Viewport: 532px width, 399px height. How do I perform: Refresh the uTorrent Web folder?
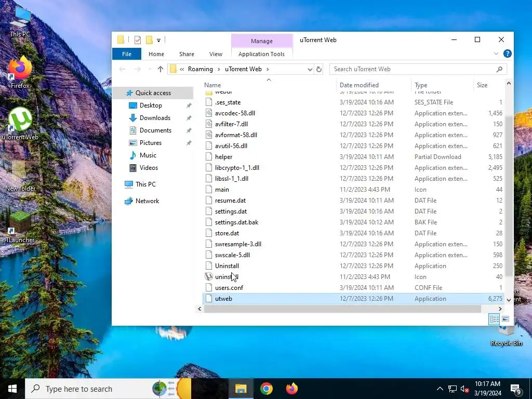tap(319, 69)
